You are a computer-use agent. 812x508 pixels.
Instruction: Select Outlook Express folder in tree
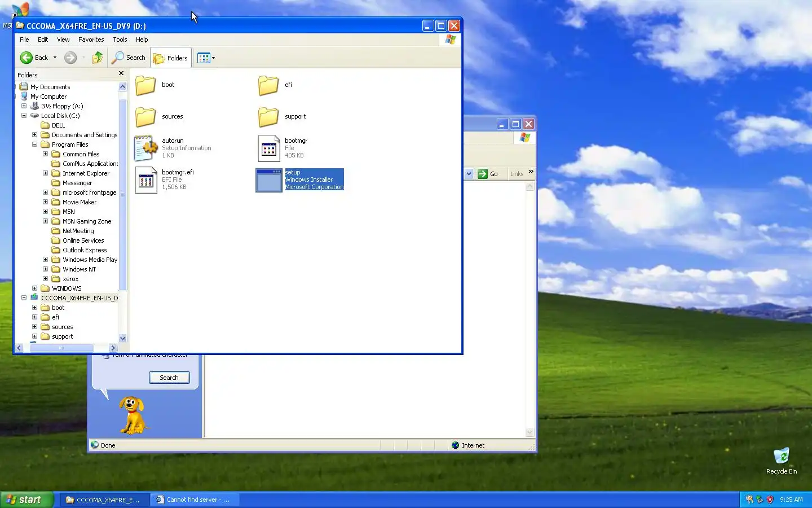[x=85, y=250]
